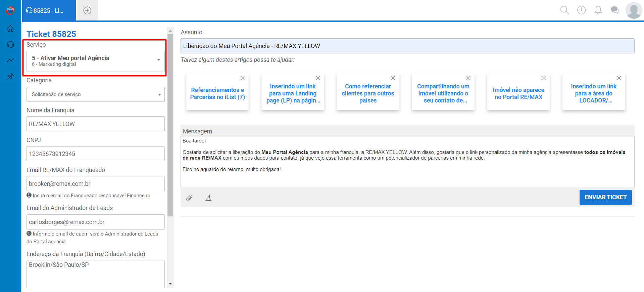The height and width of the screenshot is (292, 644).
Task: Switch to the 85825 ticket tab
Action: [49, 10]
